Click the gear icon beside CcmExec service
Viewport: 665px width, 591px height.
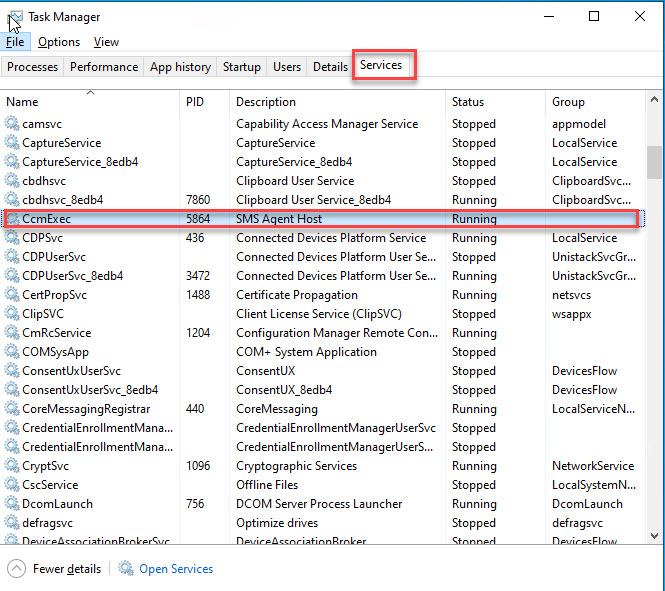[x=13, y=219]
